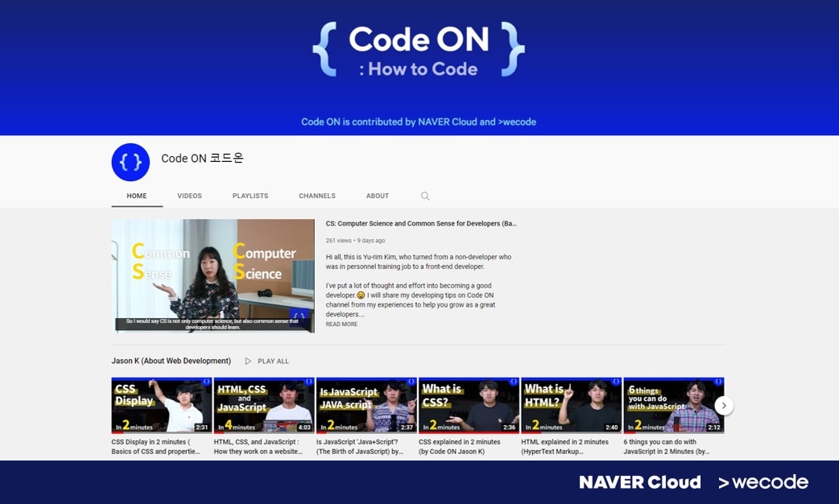The width and height of the screenshot is (839, 504).
Task: Open the Videos tab
Action: coord(189,196)
